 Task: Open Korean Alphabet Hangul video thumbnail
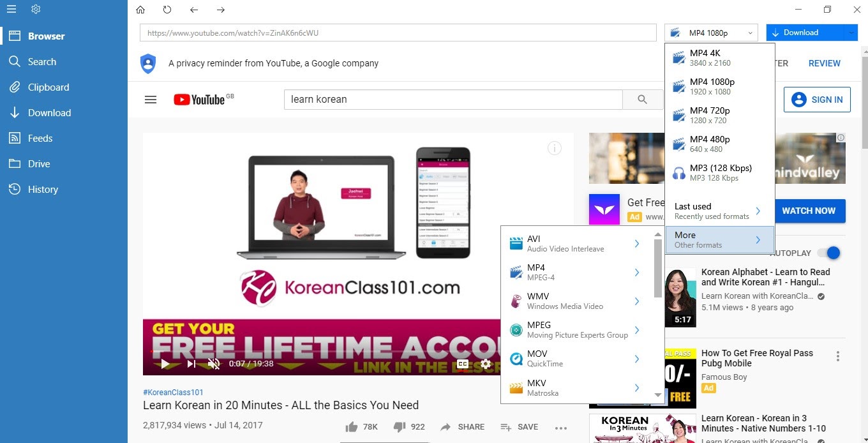(x=680, y=297)
